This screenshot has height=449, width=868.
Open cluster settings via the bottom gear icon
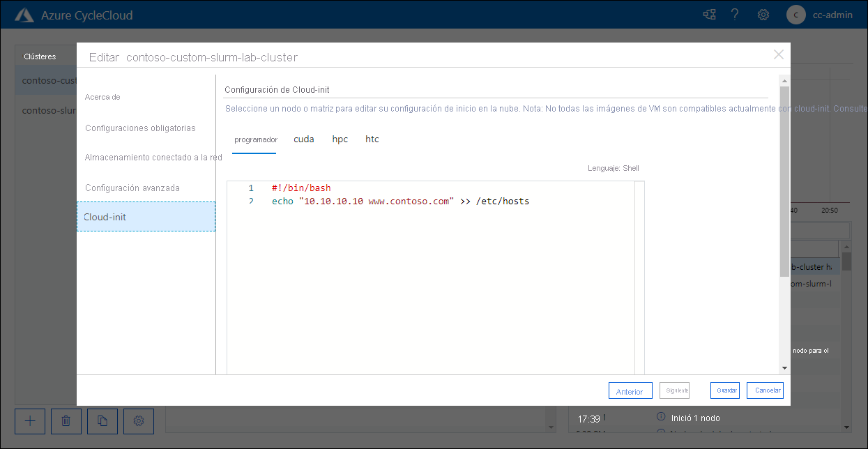pos(139,421)
